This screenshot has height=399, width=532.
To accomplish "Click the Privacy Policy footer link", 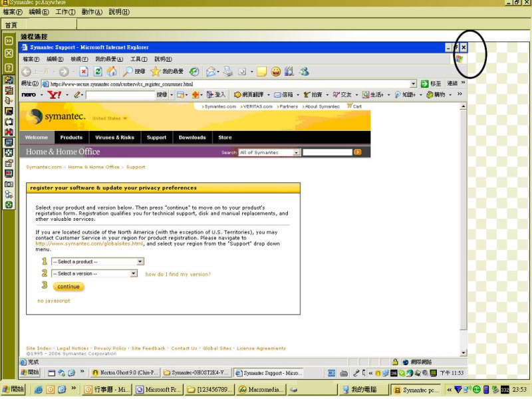I will tap(110, 348).
